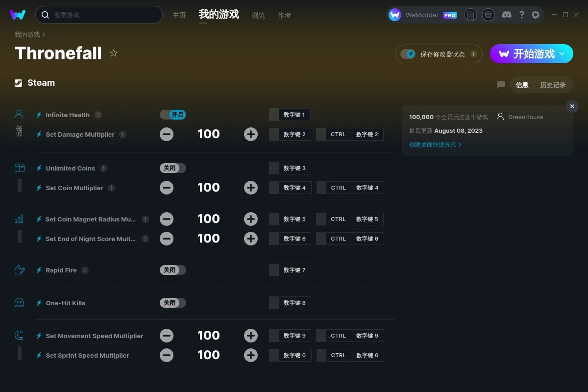Select the thumbs-up weapons category icon
This screenshot has height=392, width=588.
coord(20,269)
